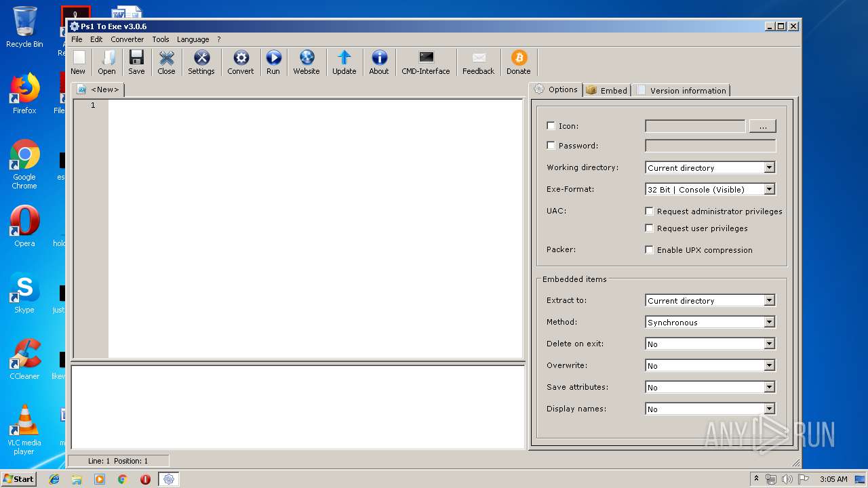
Task: Close the current script via Close icon
Action: (166, 62)
